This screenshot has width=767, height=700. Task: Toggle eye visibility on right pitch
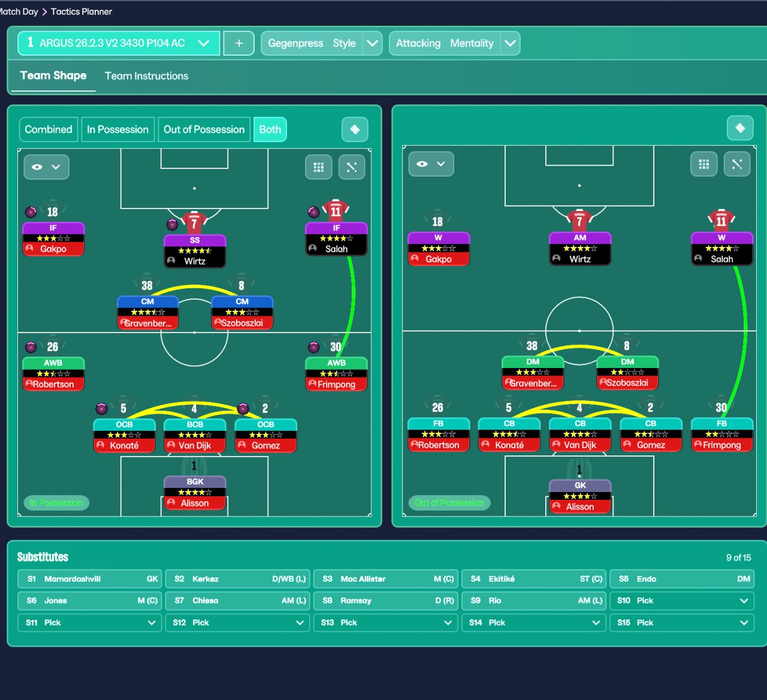431,164
